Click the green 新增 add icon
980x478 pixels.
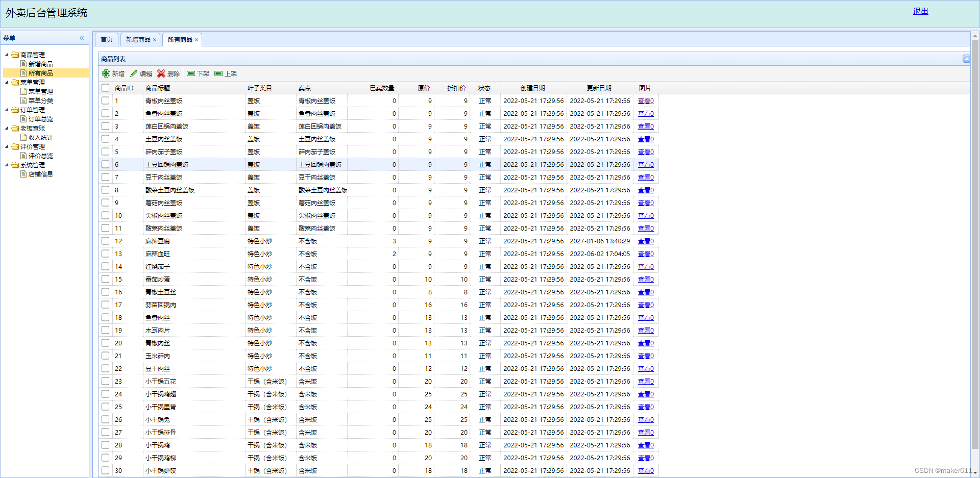point(106,73)
